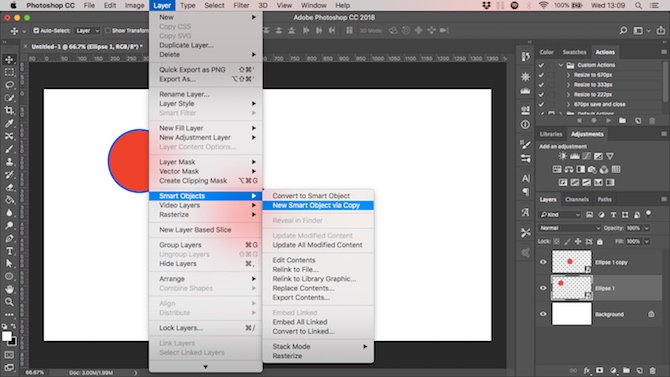Viewport: 670px width, 377px height.
Task: Select the Zoom tool
Action: coord(9,302)
